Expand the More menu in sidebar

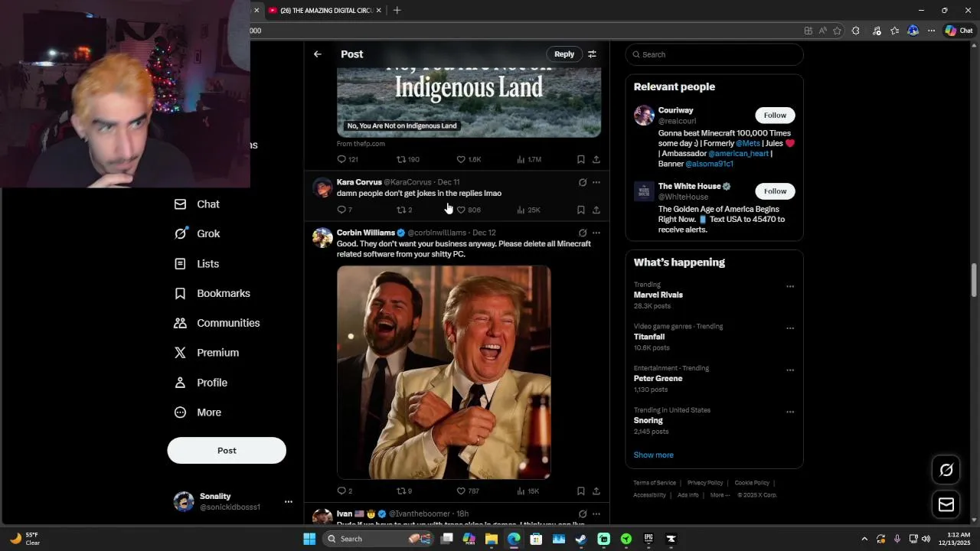(198, 412)
